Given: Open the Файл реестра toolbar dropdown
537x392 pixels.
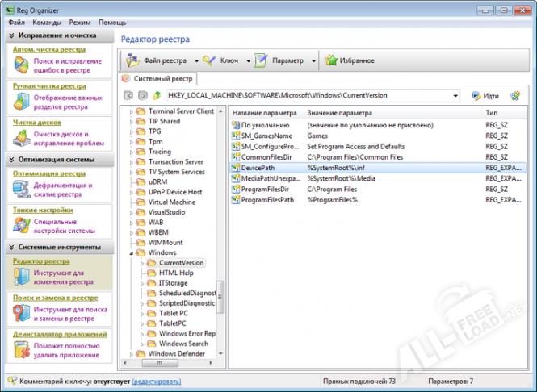Looking at the screenshot, I should (159, 60).
